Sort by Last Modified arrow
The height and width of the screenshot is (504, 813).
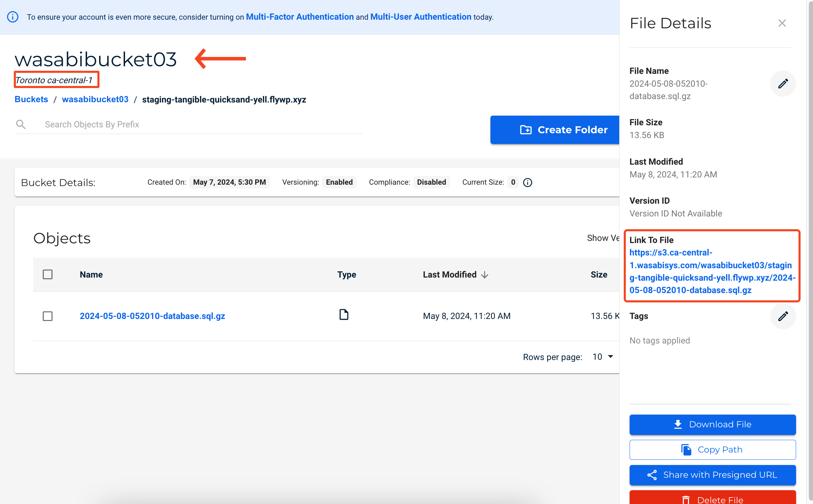(485, 275)
